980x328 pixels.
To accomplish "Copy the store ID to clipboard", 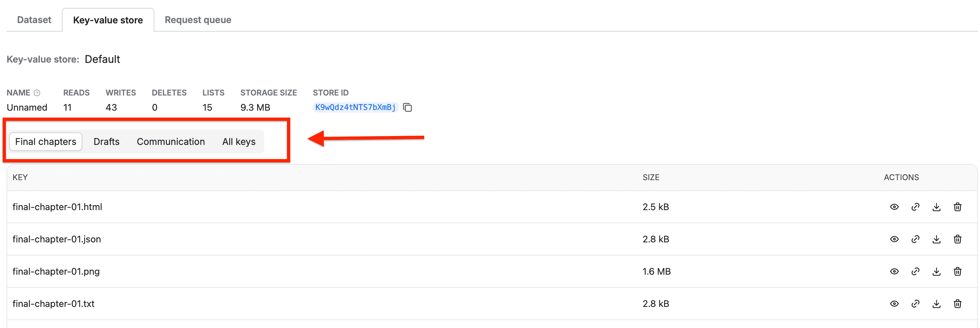I will point(407,108).
